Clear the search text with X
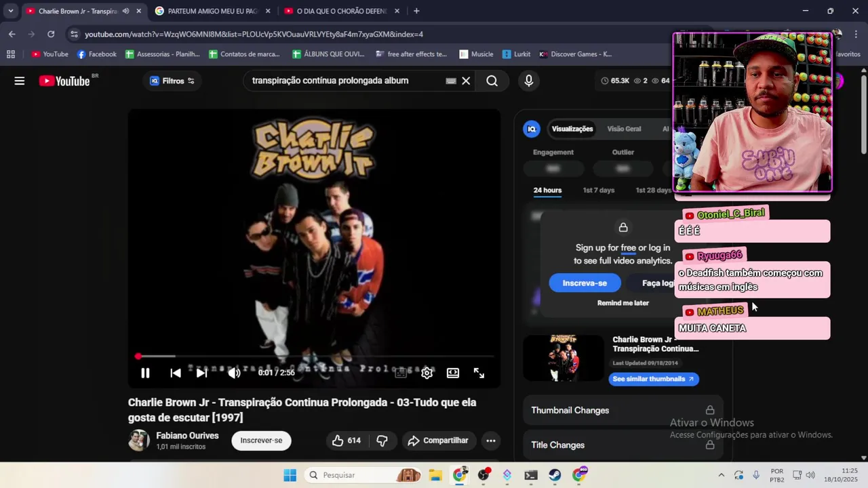The width and height of the screenshot is (868, 488). [x=466, y=81]
